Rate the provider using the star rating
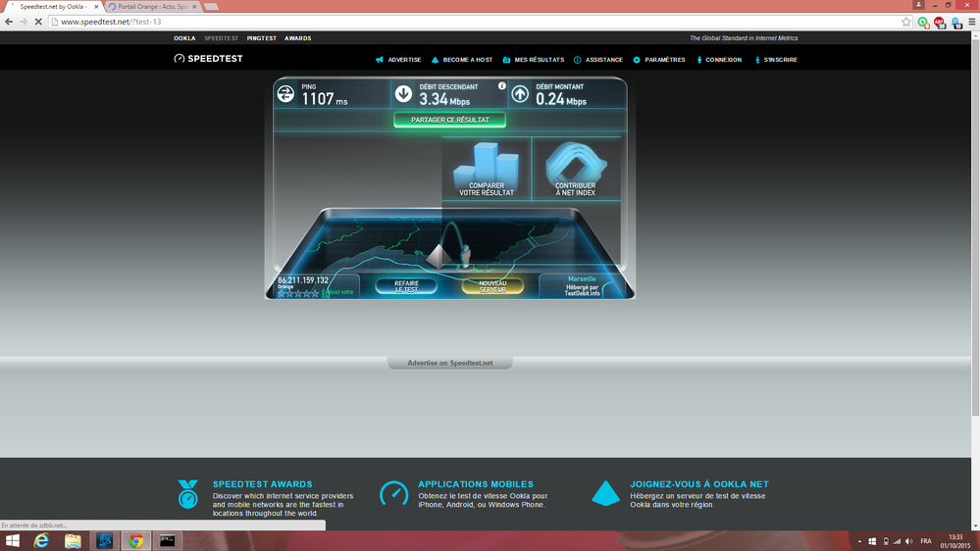Viewport: 980px width, 551px height. [299, 293]
